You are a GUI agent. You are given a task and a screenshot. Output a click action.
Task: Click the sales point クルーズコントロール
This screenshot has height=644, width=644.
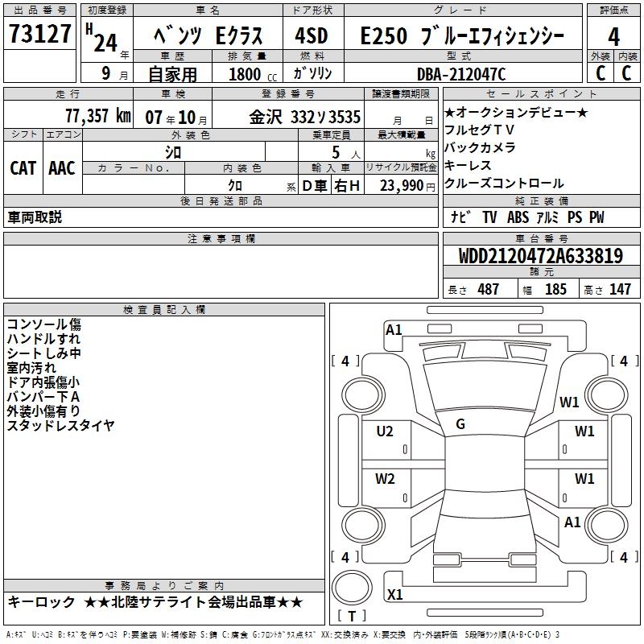(505, 184)
